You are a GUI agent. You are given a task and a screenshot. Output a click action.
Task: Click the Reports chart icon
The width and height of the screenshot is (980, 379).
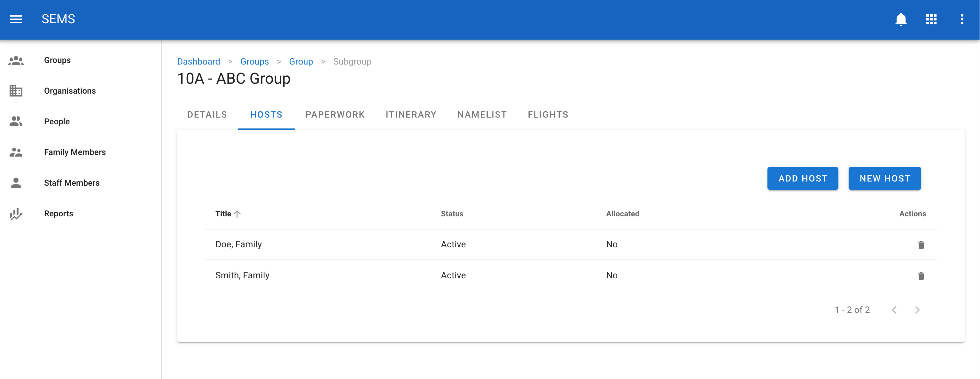[16, 214]
